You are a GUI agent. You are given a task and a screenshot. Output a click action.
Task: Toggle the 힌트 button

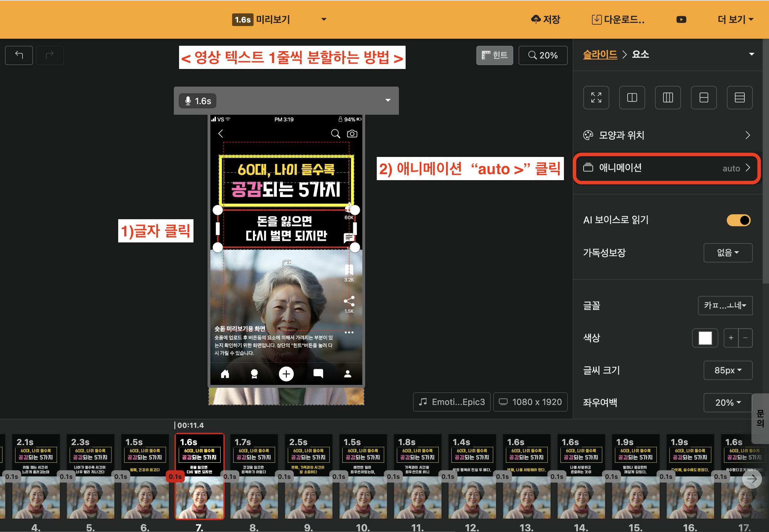click(494, 55)
